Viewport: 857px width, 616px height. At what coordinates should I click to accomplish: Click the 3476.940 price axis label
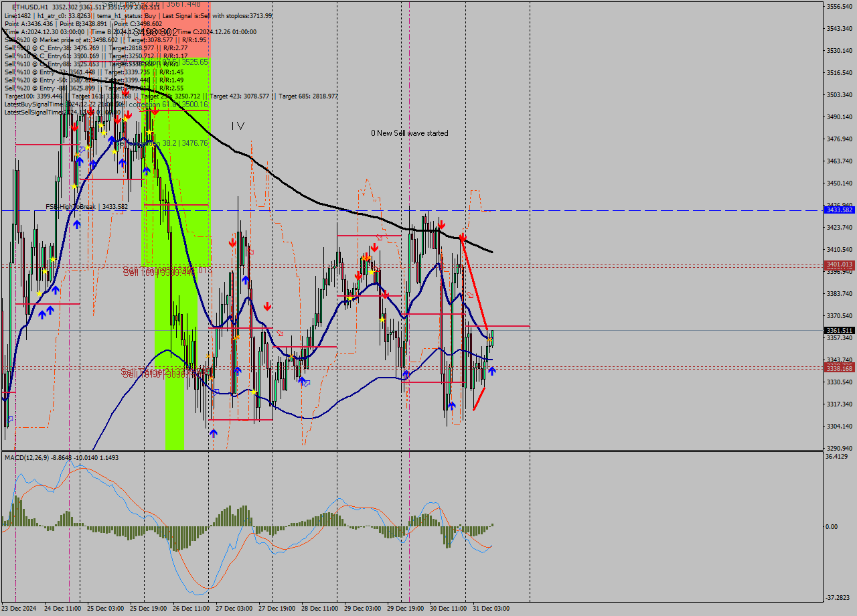coord(840,139)
